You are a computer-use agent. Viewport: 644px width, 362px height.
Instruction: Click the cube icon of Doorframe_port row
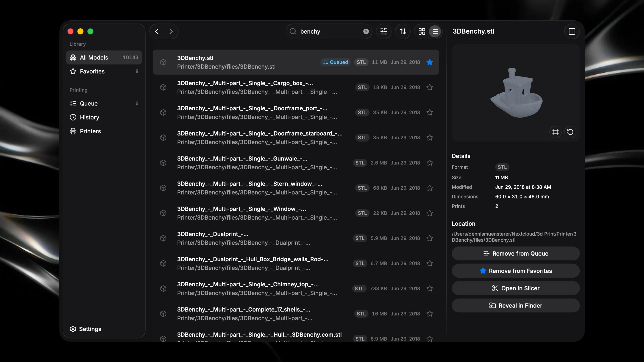tap(163, 113)
